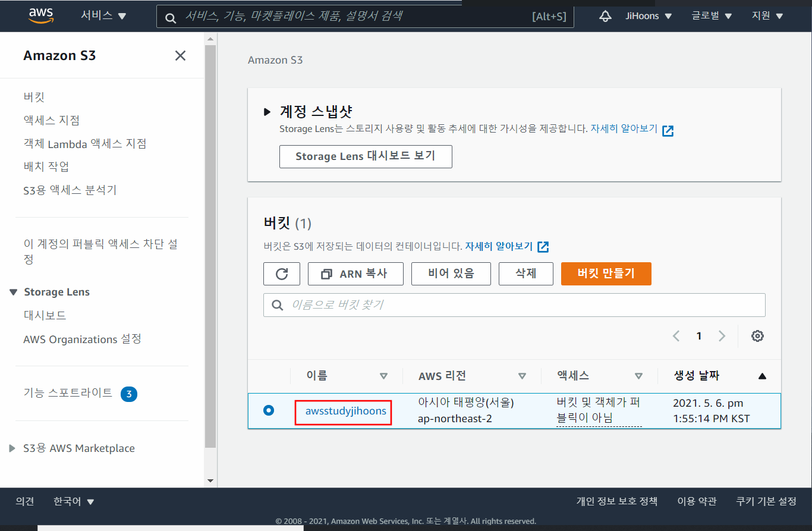Click external link icon beside bucket 자세히 알아보기

[543, 247]
